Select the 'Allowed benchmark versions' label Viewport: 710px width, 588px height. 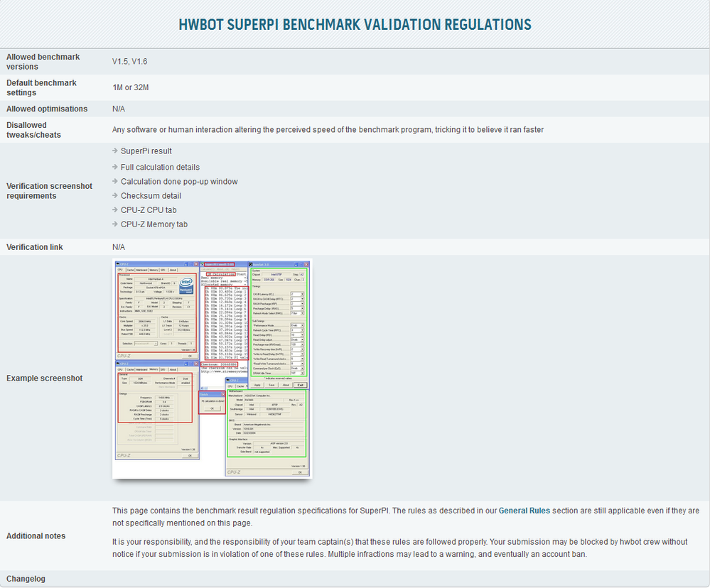(x=43, y=62)
